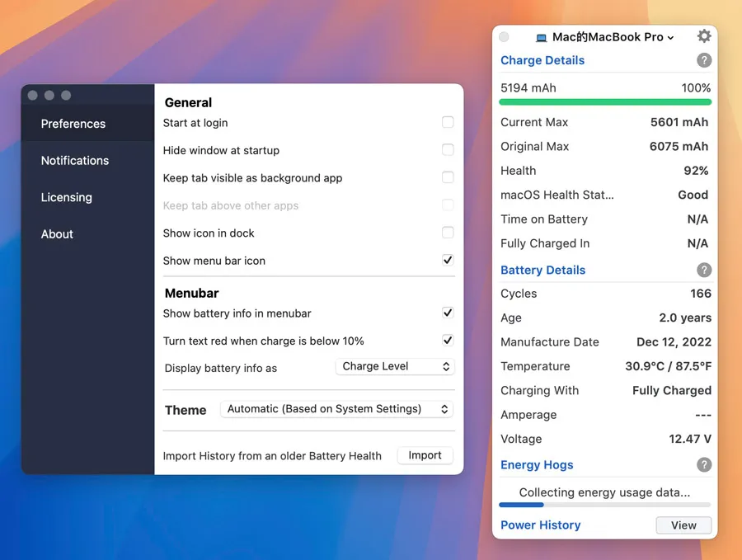Enable Start at login checkbox
Image resolution: width=742 pixels, height=560 pixels.
[448, 123]
